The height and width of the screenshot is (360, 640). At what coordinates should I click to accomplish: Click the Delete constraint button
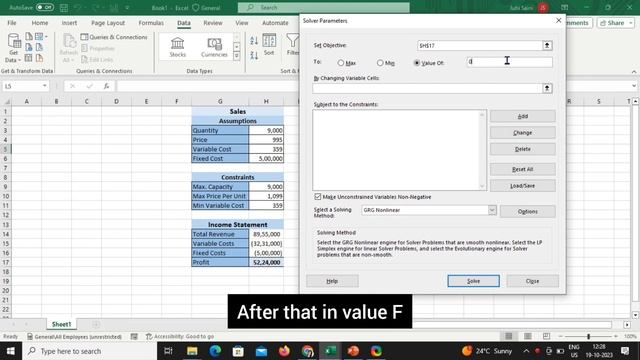pos(522,149)
